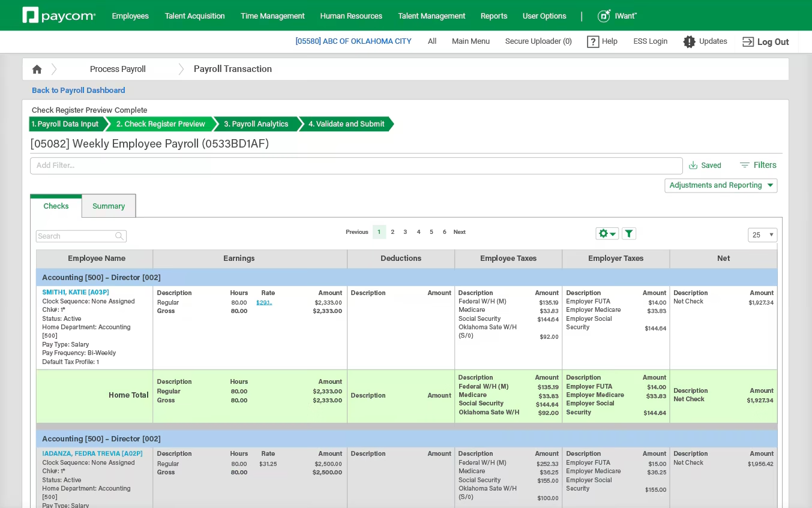This screenshot has height=508, width=812.
Task: Click the Filters funnel icon near Add Filter
Action: click(745, 164)
